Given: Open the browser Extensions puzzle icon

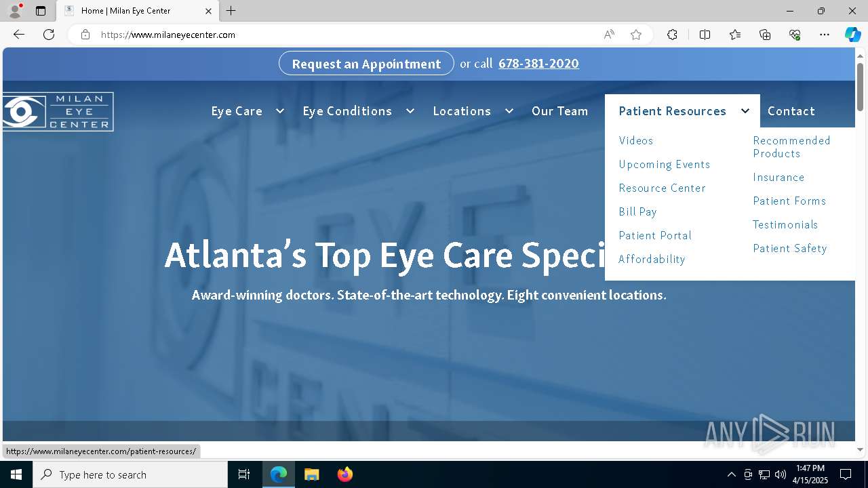Looking at the screenshot, I should pyautogui.click(x=672, y=35).
